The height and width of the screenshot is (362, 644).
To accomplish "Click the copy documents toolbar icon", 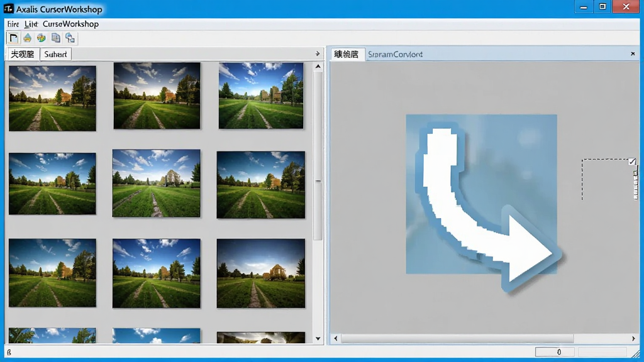I will (55, 38).
